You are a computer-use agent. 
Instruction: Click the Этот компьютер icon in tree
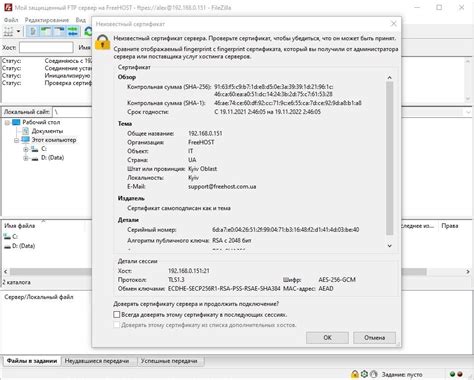click(x=25, y=140)
